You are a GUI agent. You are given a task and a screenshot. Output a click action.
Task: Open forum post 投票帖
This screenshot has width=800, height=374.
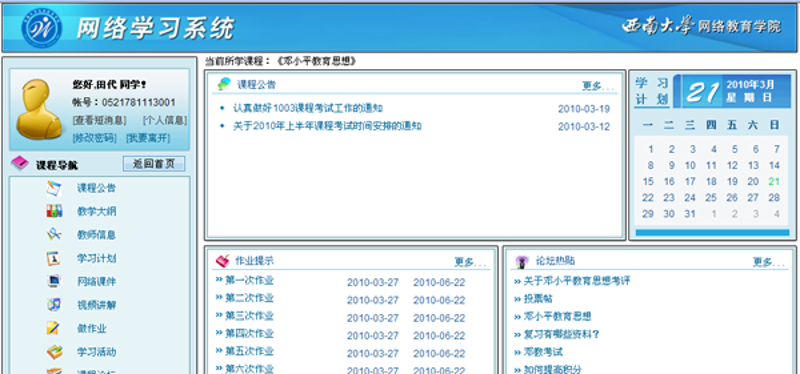pyautogui.click(x=538, y=298)
